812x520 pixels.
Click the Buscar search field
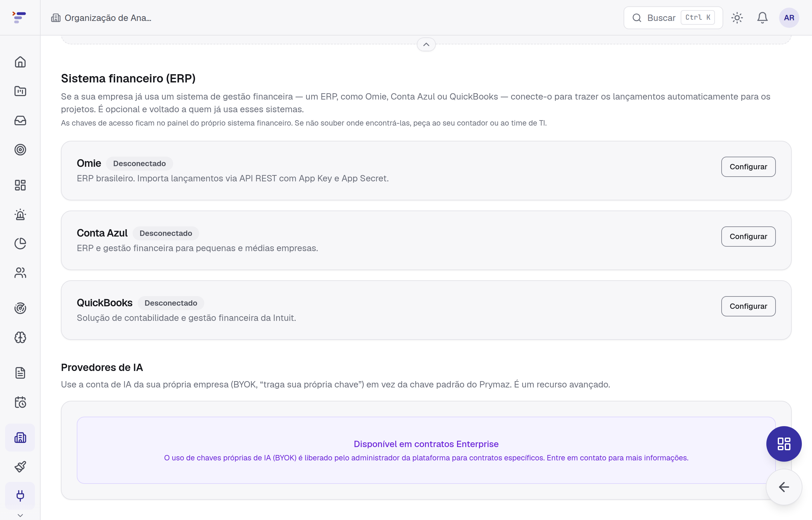point(673,17)
